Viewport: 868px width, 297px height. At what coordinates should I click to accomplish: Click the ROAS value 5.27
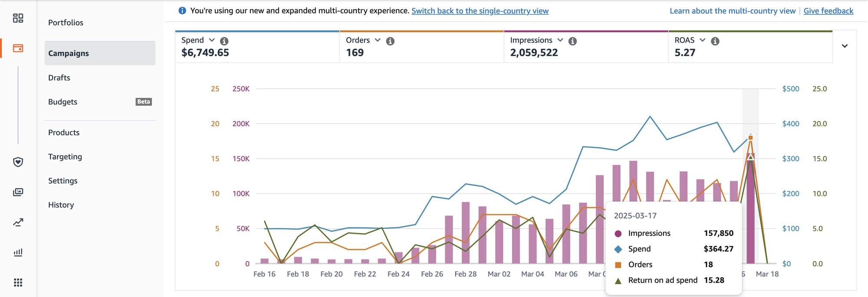[x=685, y=53]
